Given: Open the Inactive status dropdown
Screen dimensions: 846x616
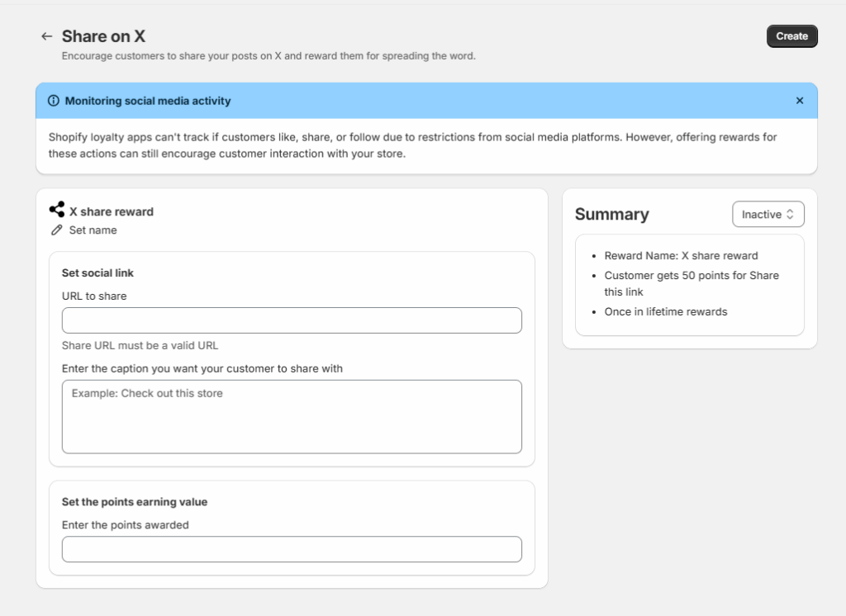Looking at the screenshot, I should click(x=768, y=214).
